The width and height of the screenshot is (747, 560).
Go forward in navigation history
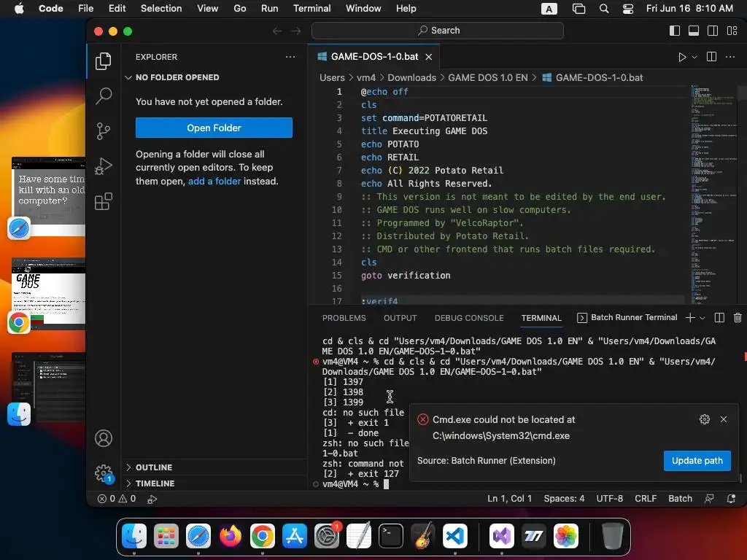pyautogui.click(x=296, y=31)
